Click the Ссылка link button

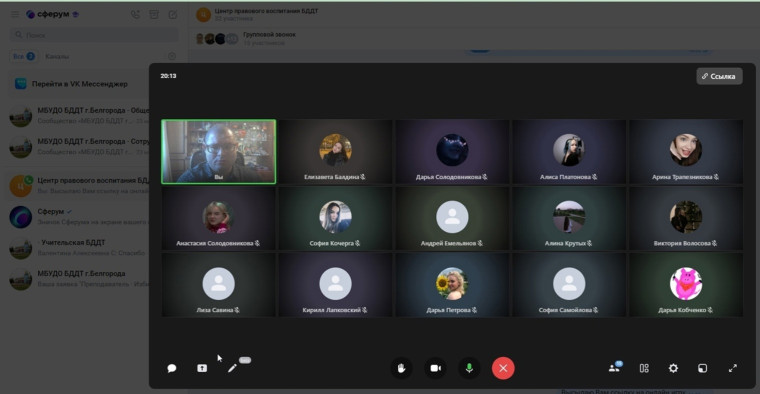click(x=719, y=76)
